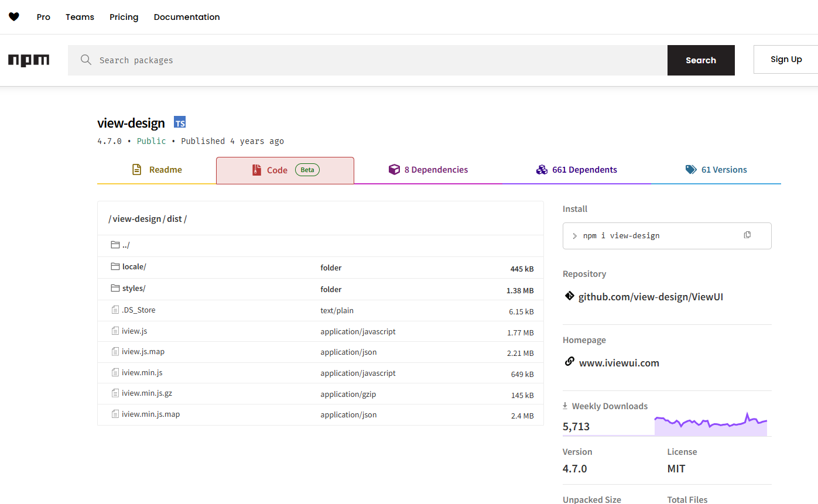The height and width of the screenshot is (504, 818).
Task: Click the TypeScript TS badge icon
Action: pyautogui.click(x=180, y=122)
